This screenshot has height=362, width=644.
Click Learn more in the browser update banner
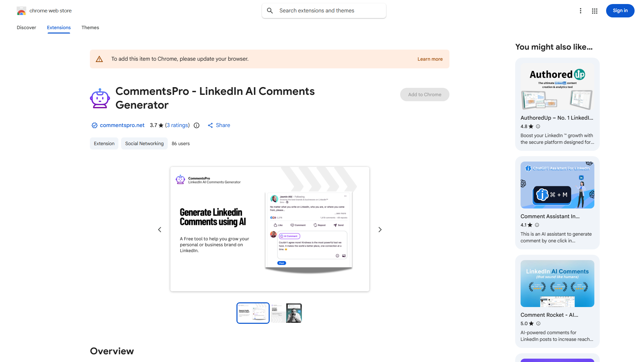click(430, 59)
